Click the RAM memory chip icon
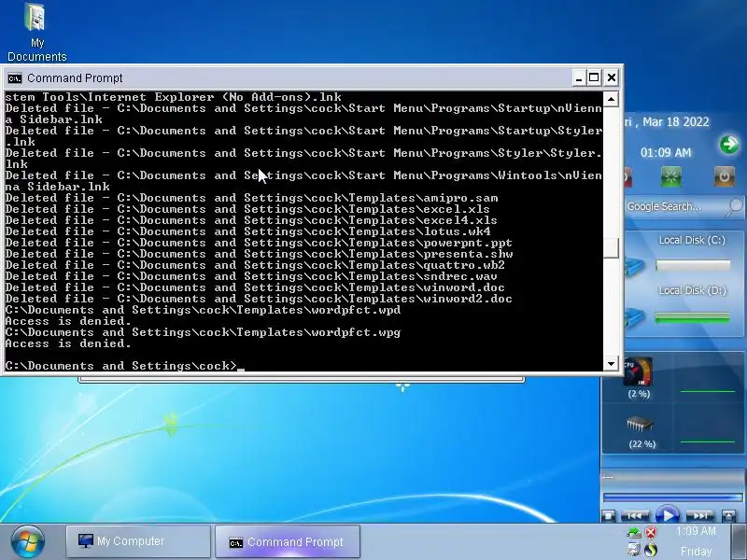 pos(639,424)
